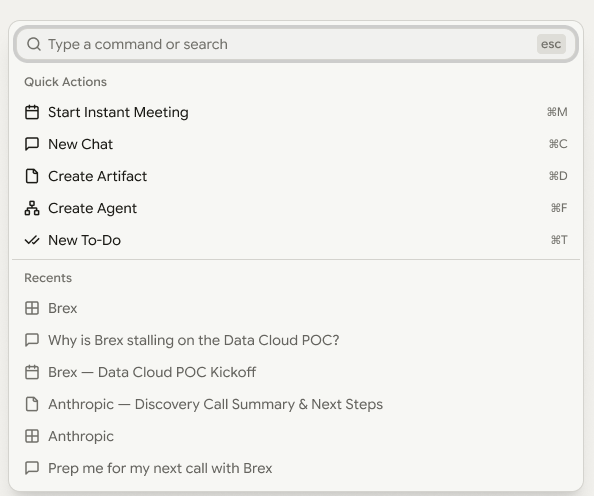Click the grid icon beside Anthropic
594x496 pixels.
click(x=32, y=436)
